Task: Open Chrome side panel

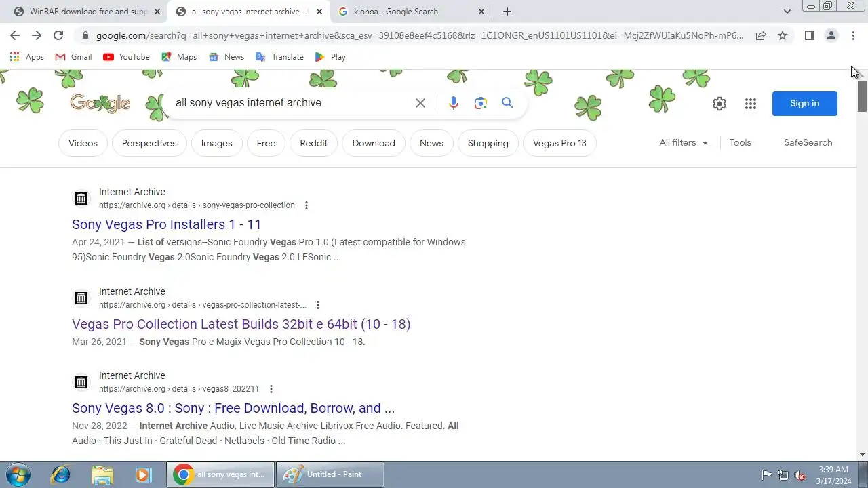Action: pos(809,35)
